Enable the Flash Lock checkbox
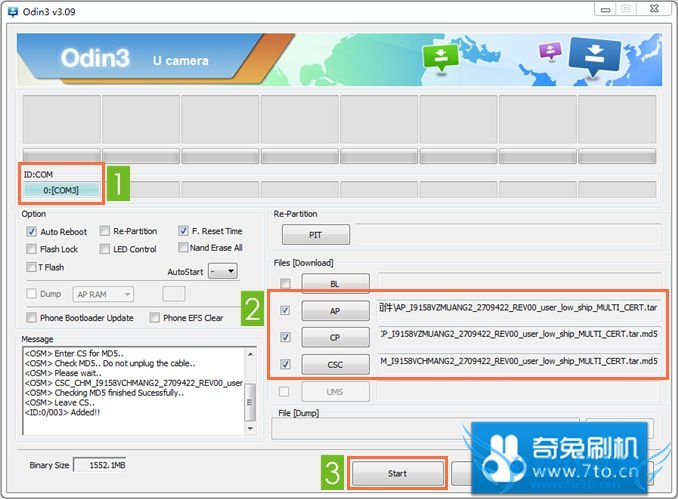The height and width of the screenshot is (499, 678). (x=31, y=249)
